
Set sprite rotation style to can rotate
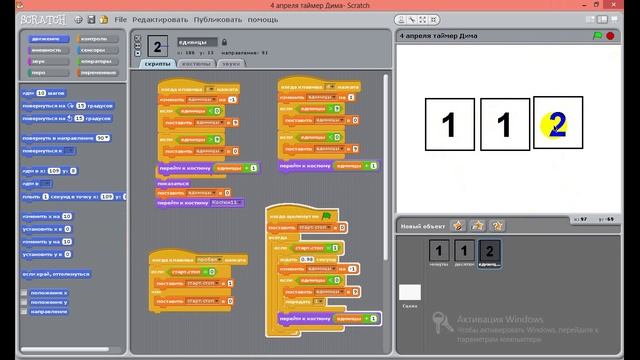(138, 38)
